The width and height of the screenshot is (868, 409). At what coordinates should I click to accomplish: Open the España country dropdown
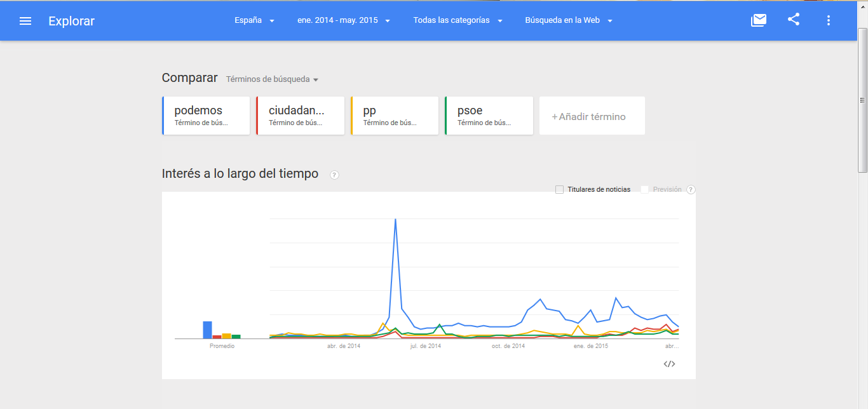(254, 20)
